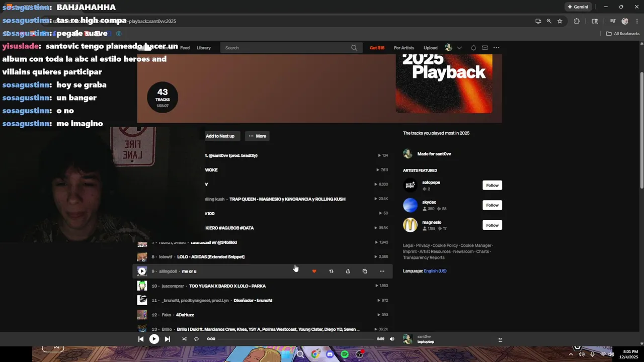Share the "me or u" track
Viewport: 644px width, 362px height.
[x=348, y=271]
